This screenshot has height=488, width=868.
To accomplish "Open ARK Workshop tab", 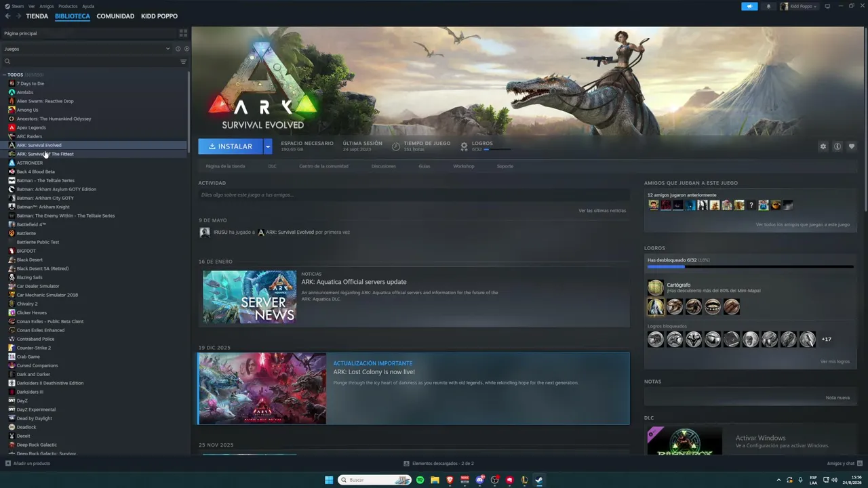I will (464, 166).
